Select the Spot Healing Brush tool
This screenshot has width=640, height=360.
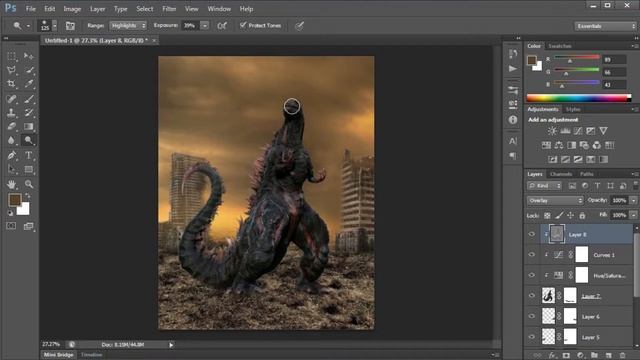(x=11, y=98)
